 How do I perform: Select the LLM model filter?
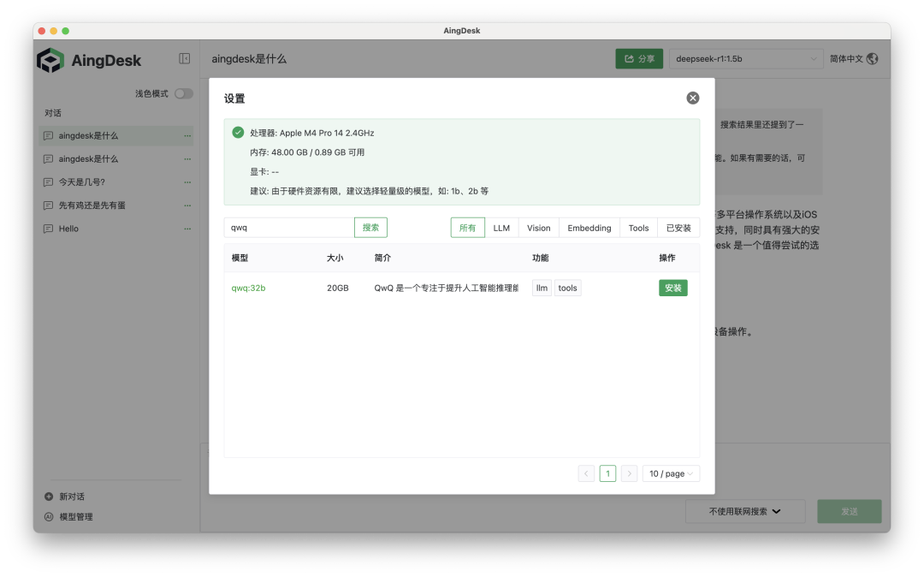point(501,227)
